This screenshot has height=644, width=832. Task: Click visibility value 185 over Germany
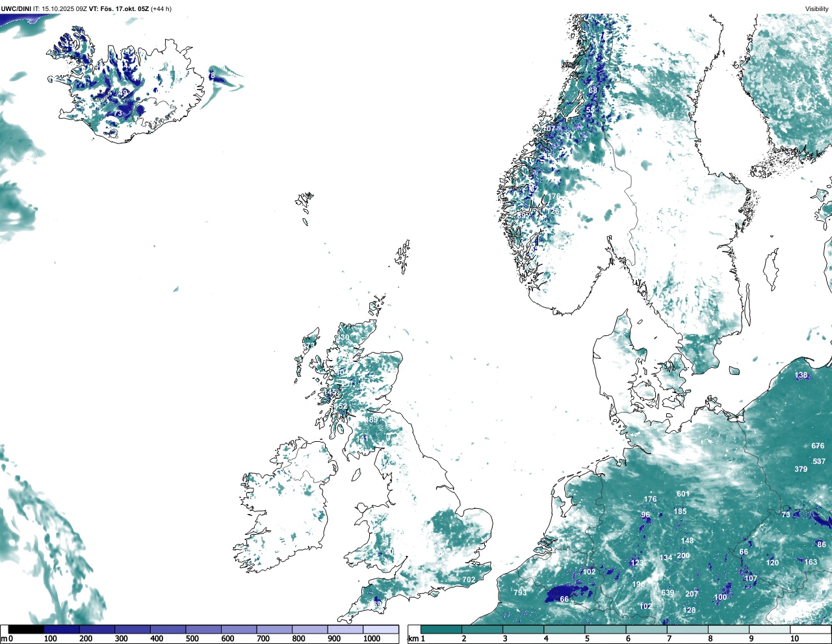coord(680,511)
